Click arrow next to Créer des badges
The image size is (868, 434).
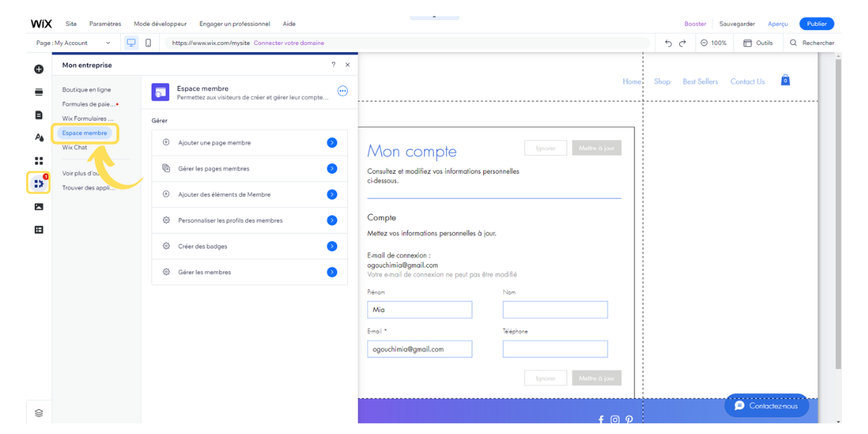(x=332, y=246)
